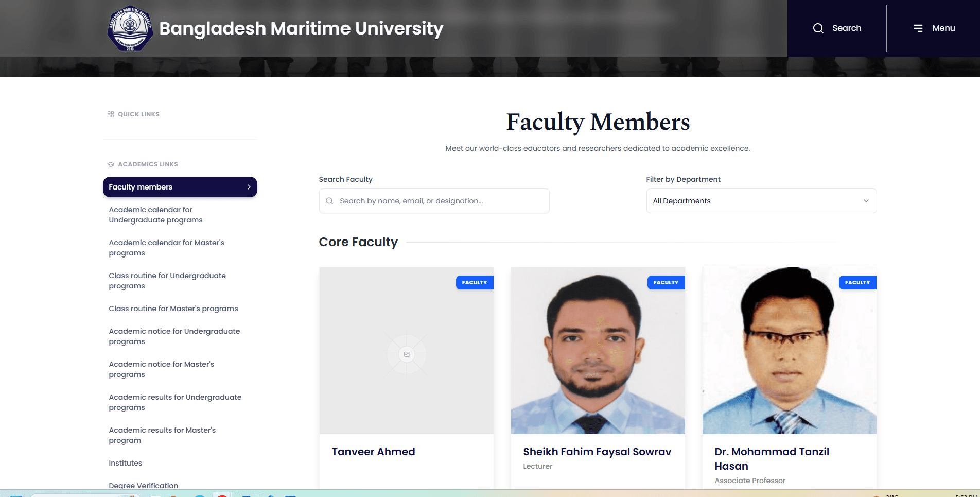
Task: Click the Quick Links grid icon
Action: pos(110,114)
